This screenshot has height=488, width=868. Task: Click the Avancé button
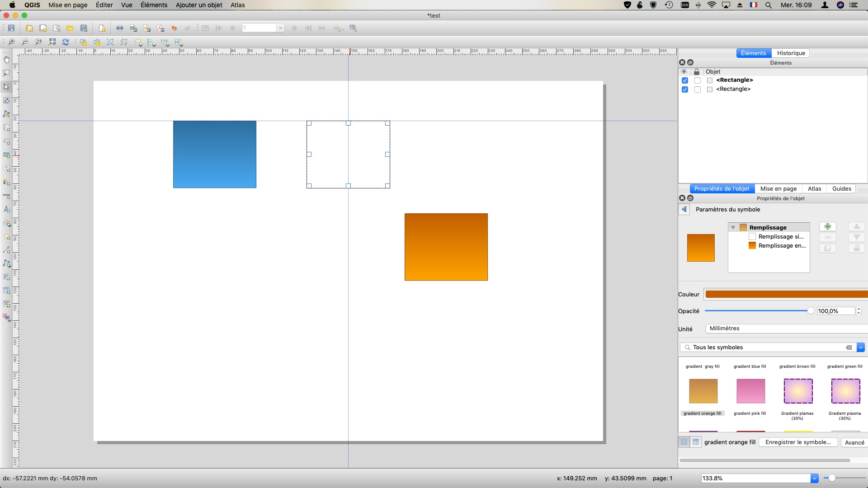click(854, 442)
